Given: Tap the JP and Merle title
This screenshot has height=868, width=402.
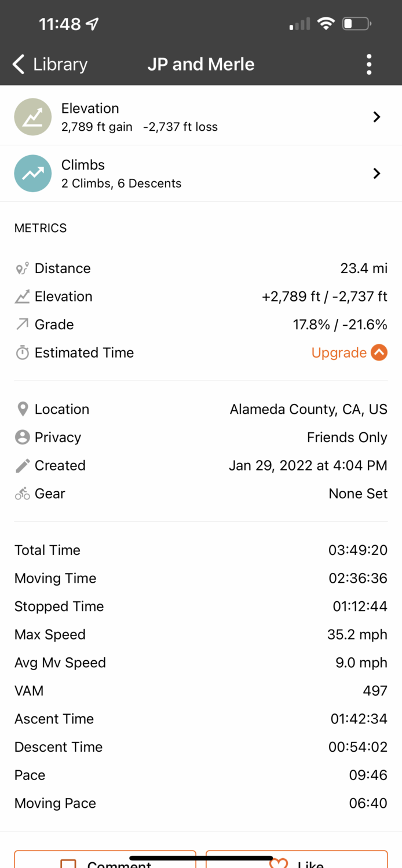Looking at the screenshot, I should 201,64.
